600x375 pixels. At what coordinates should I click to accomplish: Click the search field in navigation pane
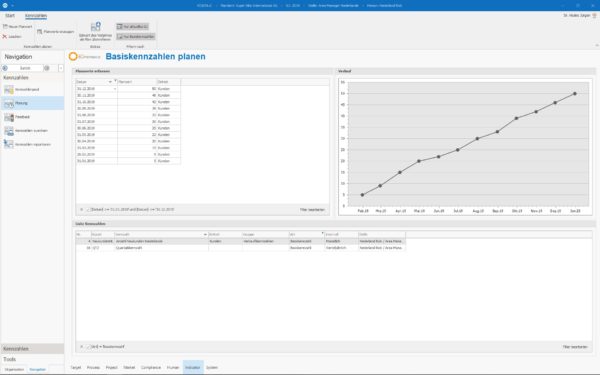[26, 68]
